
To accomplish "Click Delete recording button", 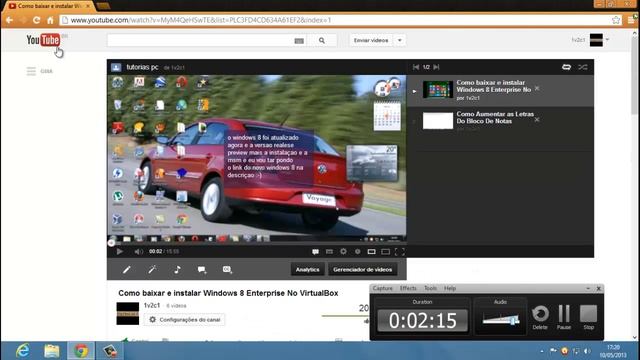I will click(540, 317).
